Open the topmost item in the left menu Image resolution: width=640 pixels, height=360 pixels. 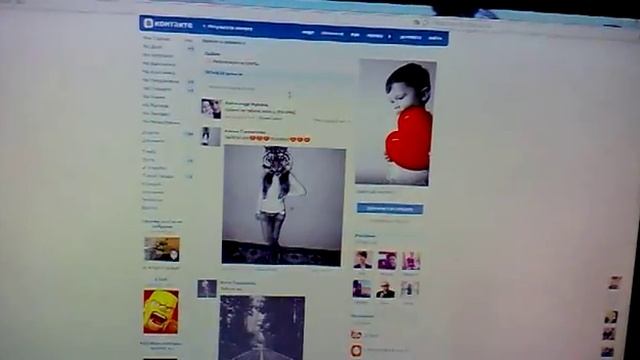point(156,39)
